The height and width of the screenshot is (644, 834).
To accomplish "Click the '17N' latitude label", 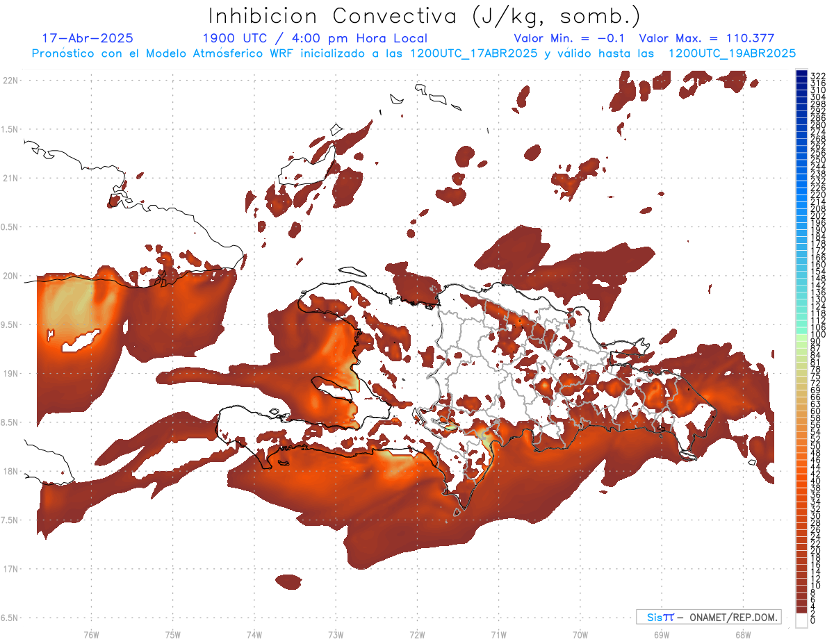I will tap(10, 569).
